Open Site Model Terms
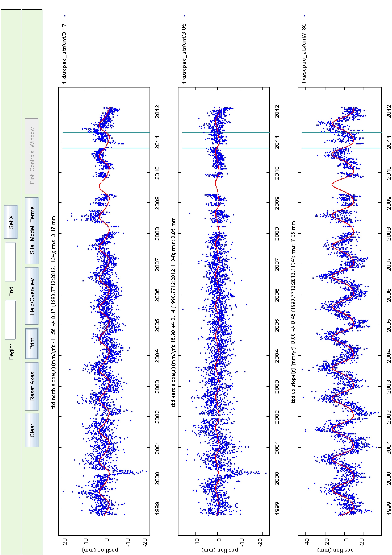The width and height of the screenshot is (392, 555). click(x=32, y=230)
